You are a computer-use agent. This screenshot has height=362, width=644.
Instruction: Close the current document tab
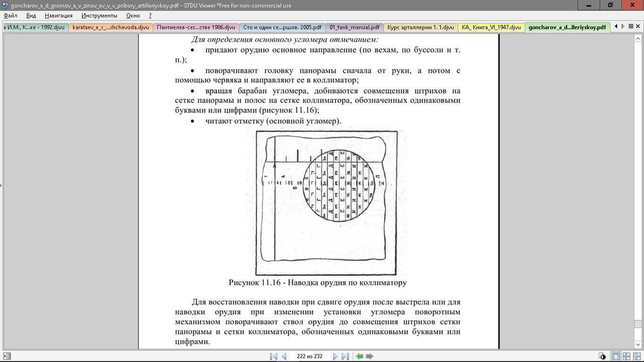(x=639, y=26)
